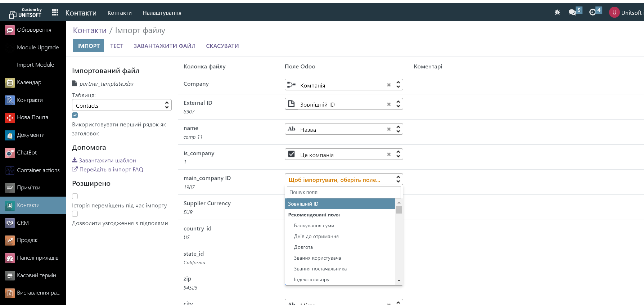Click the debug bug icon
Screen dimensions: 644x305
pyautogui.click(x=557, y=13)
